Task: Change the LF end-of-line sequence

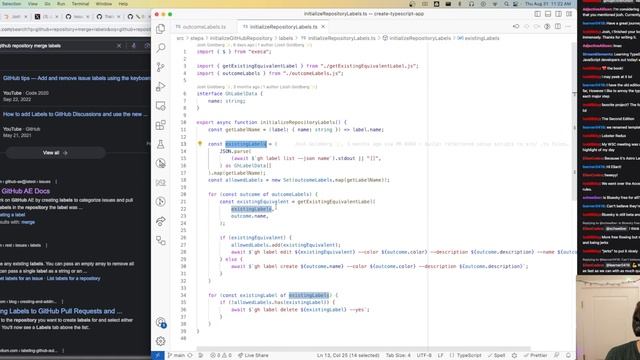Action: (x=440, y=356)
